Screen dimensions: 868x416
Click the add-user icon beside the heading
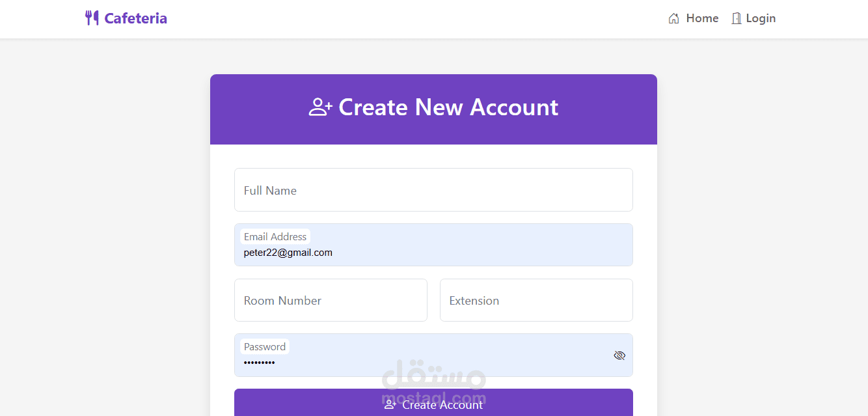click(x=320, y=107)
